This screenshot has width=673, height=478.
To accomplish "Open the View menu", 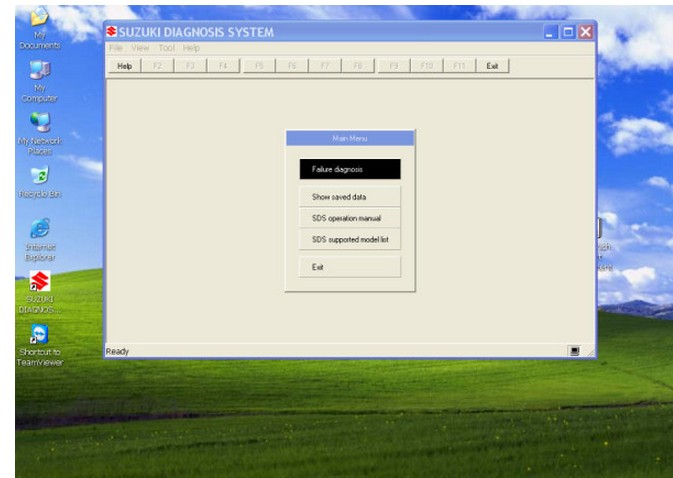I will [x=140, y=48].
